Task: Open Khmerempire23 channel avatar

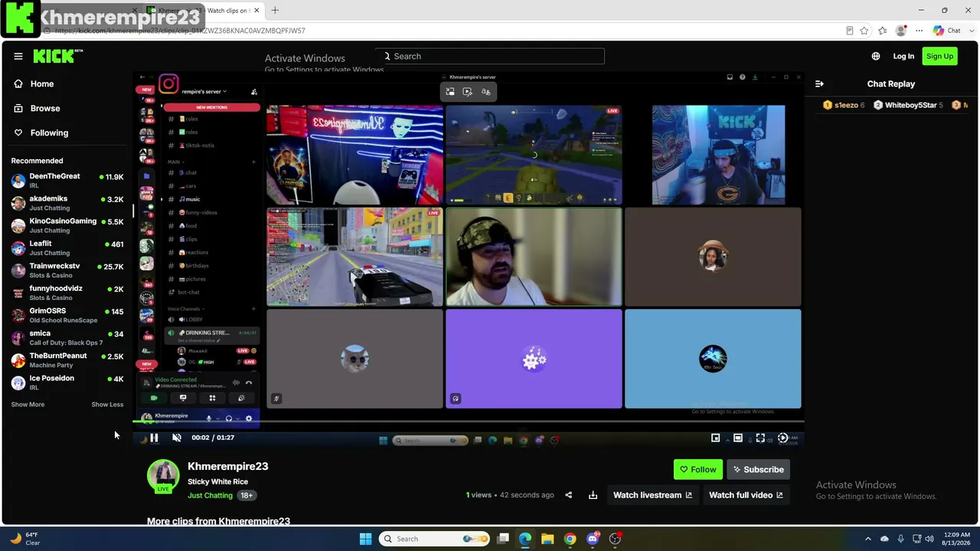Action: 163,476
